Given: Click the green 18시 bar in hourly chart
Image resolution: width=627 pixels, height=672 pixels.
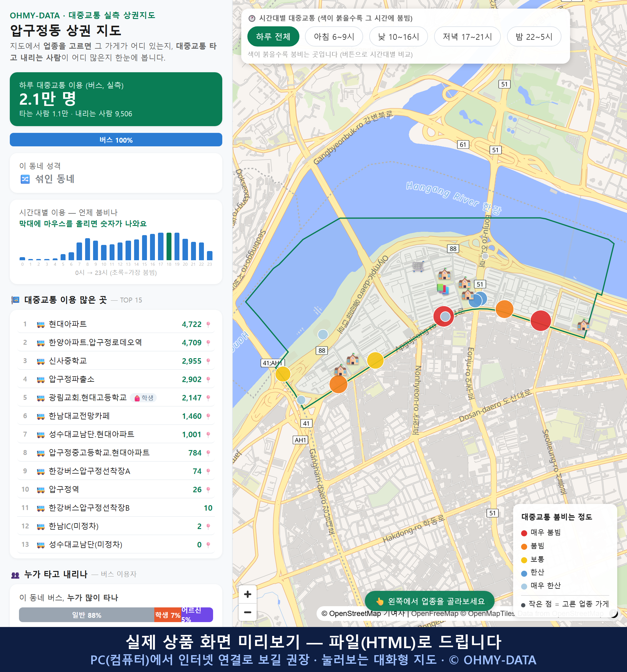Looking at the screenshot, I should [169, 246].
